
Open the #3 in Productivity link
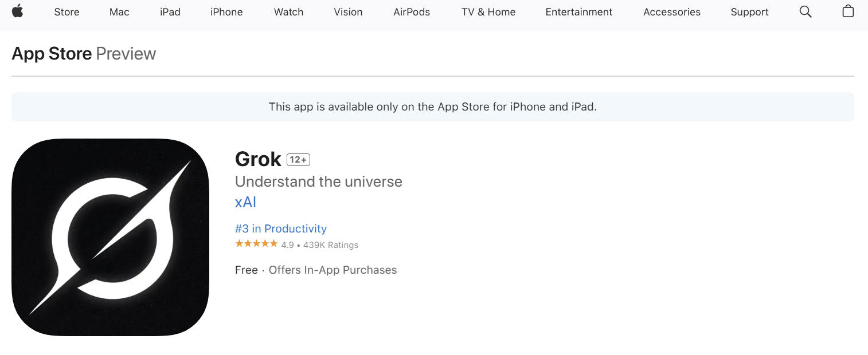(x=281, y=228)
